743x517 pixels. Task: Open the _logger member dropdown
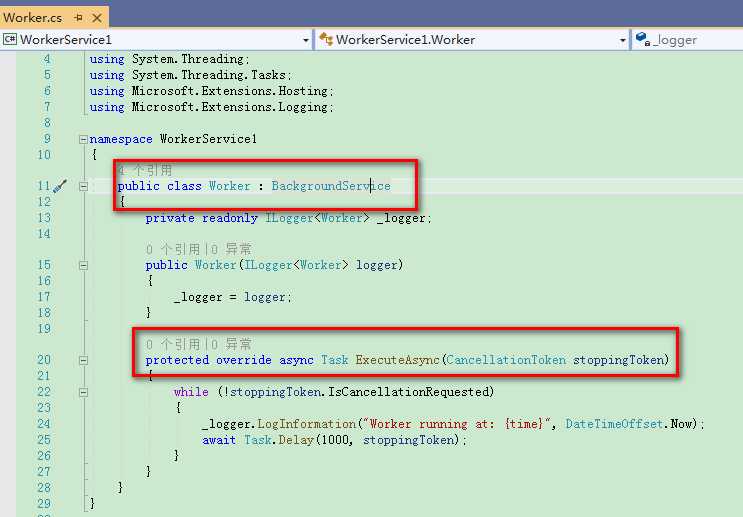(688, 40)
